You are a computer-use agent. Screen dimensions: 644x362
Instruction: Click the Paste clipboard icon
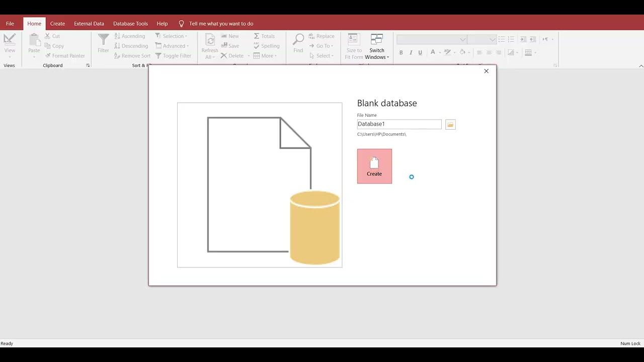(34, 40)
